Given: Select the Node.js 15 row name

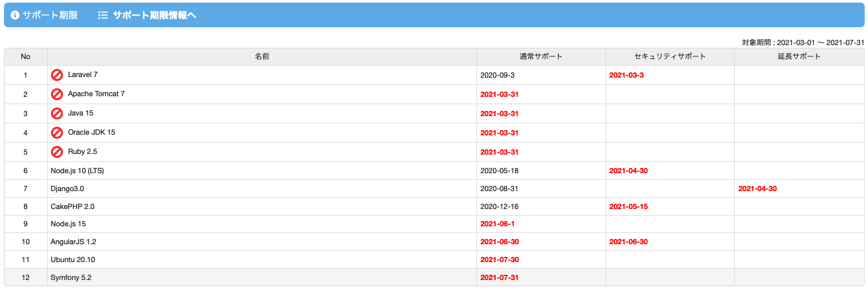Looking at the screenshot, I should point(68,224).
